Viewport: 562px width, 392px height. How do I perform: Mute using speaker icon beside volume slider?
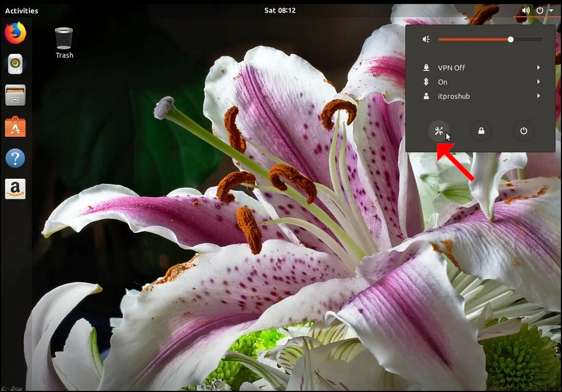click(x=426, y=39)
